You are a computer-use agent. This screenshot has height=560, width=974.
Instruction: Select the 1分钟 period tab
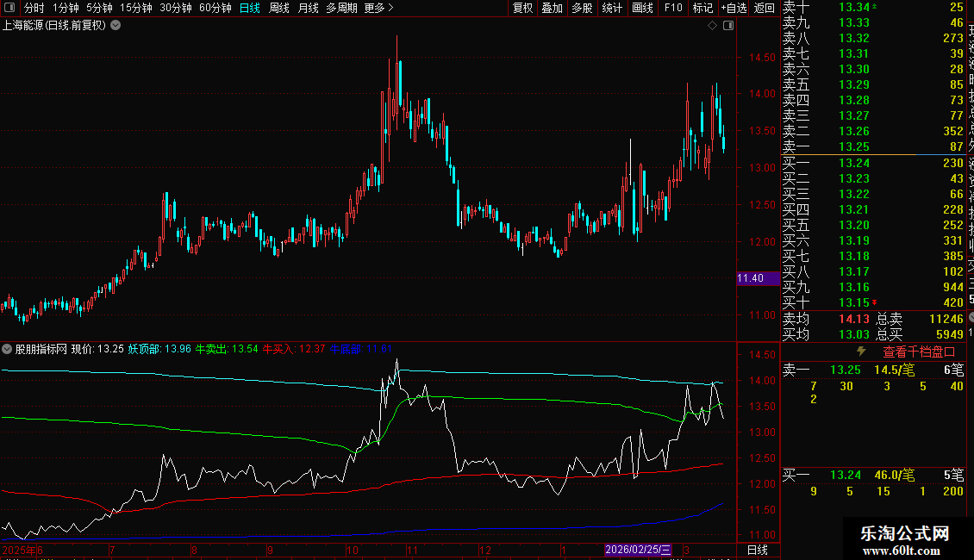(66, 8)
